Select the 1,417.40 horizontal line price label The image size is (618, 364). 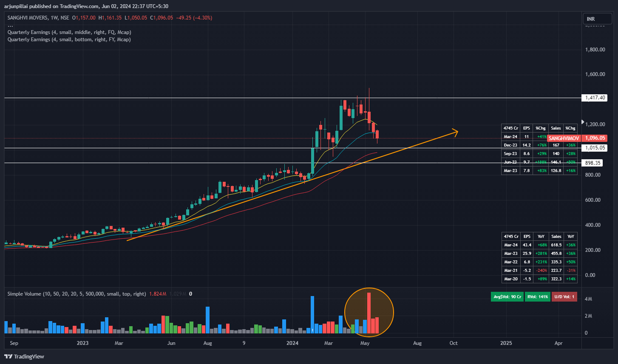pos(595,98)
